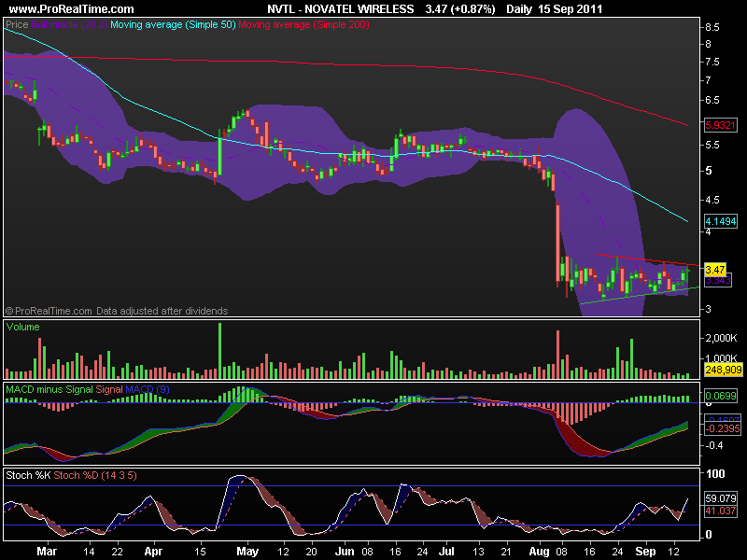Viewport: 747px width, 560px height.
Task: Click the 4.5 price axis value
Action: click(x=712, y=200)
